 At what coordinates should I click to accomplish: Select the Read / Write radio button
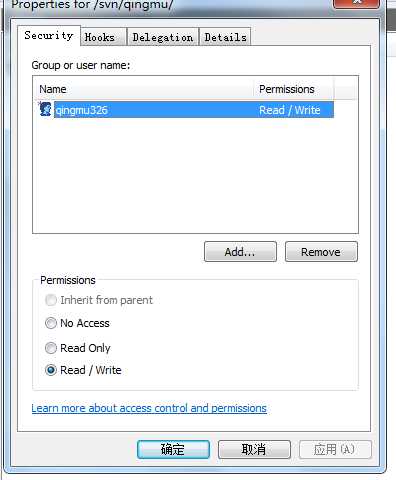pos(51,370)
